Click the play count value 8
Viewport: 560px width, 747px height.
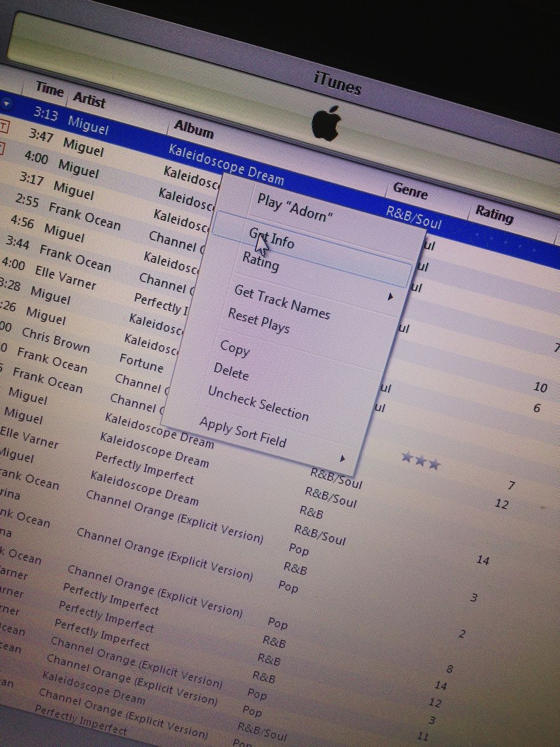coord(450,668)
